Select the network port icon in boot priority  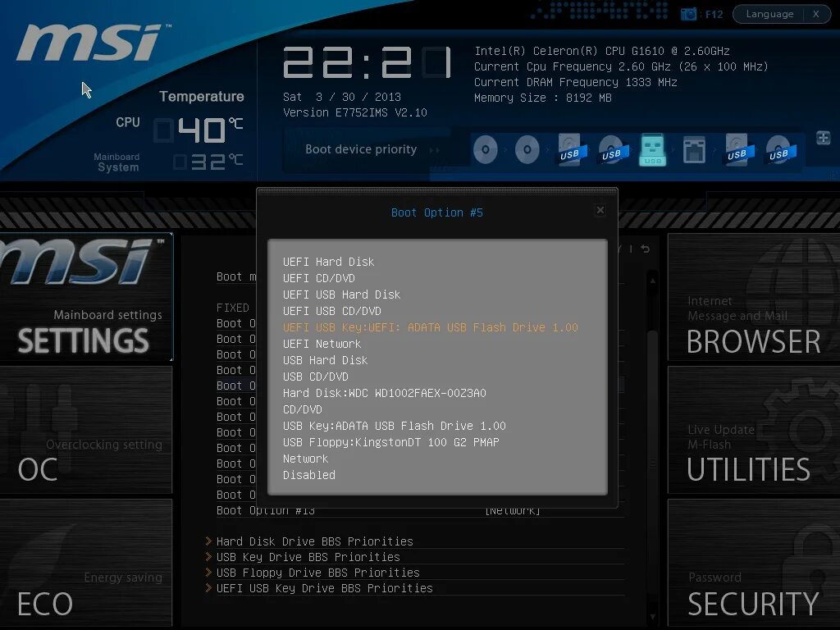(694, 149)
